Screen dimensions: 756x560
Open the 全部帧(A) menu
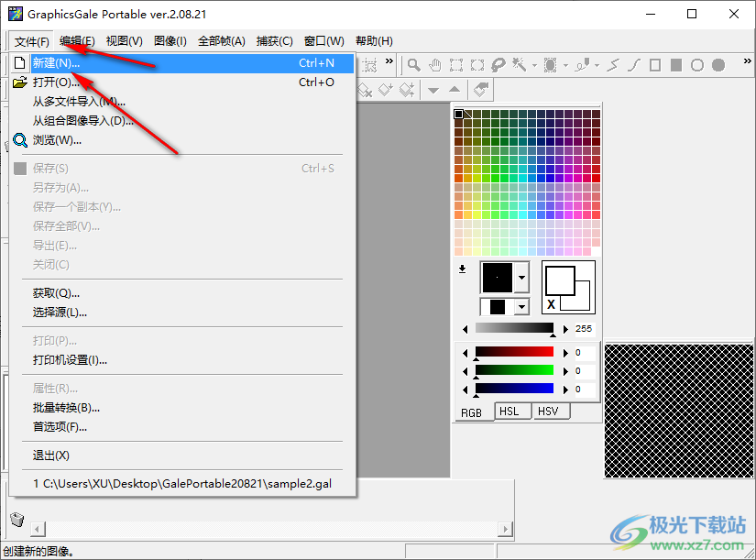222,41
